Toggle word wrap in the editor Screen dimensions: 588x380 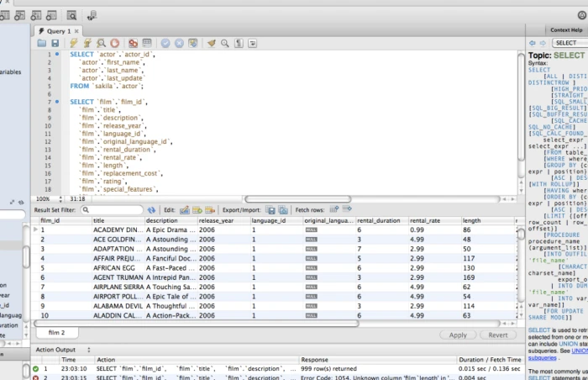click(251, 43)
